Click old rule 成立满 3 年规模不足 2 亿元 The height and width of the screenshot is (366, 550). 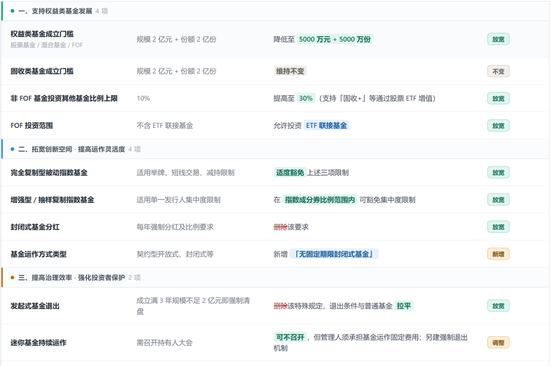point(193,306)
